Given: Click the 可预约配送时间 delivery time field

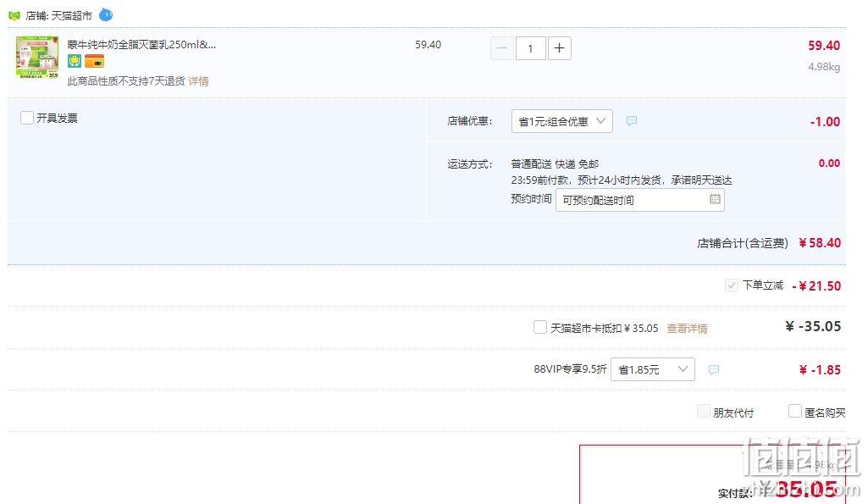Looking at the screenshot, I should pyautogui.click(x=640, y=200).
